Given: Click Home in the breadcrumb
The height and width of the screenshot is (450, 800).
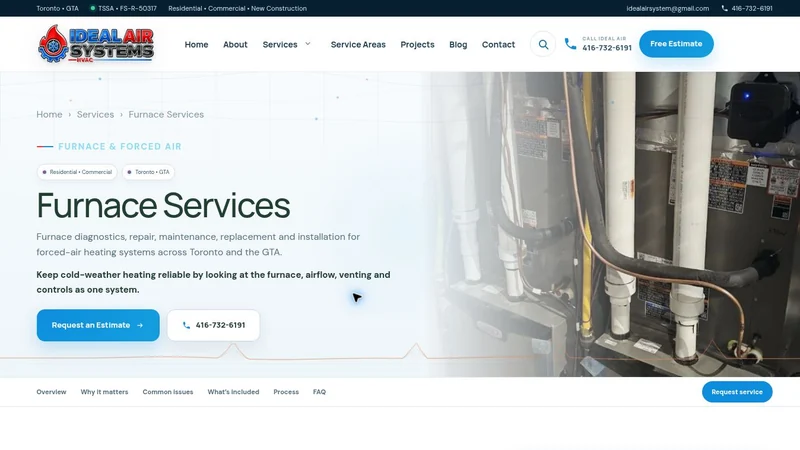Looking at the screenshot, I should (x=49, y=114).
